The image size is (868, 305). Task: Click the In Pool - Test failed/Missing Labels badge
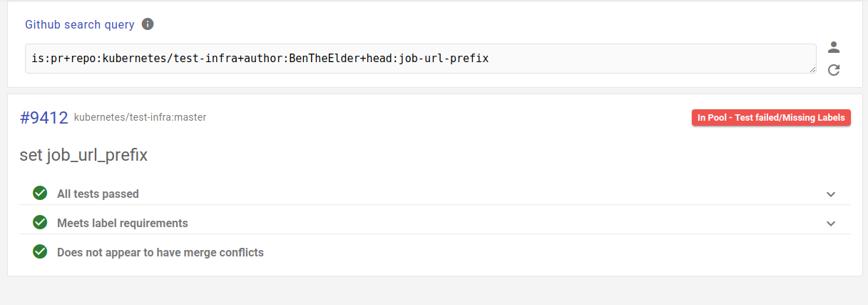(771, 118)
